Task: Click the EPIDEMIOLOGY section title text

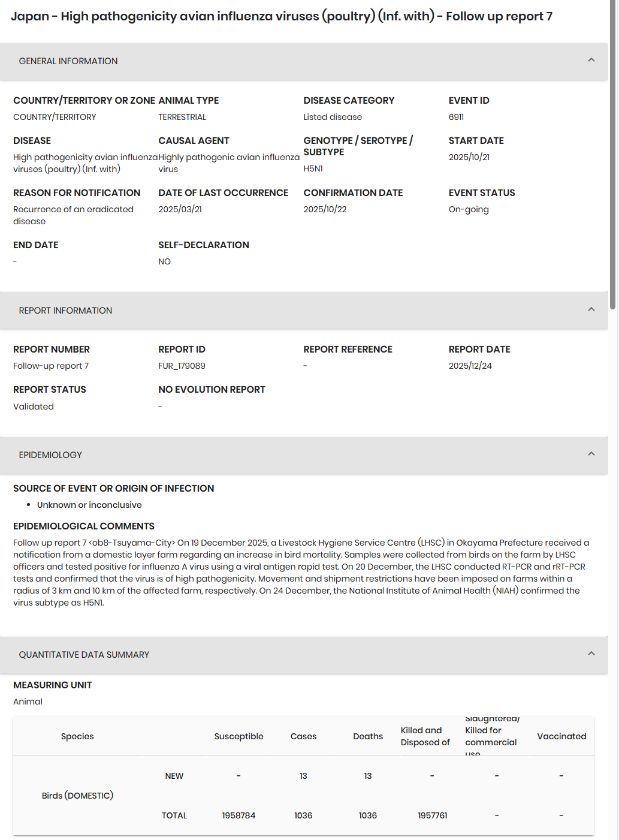Action: 50,455
